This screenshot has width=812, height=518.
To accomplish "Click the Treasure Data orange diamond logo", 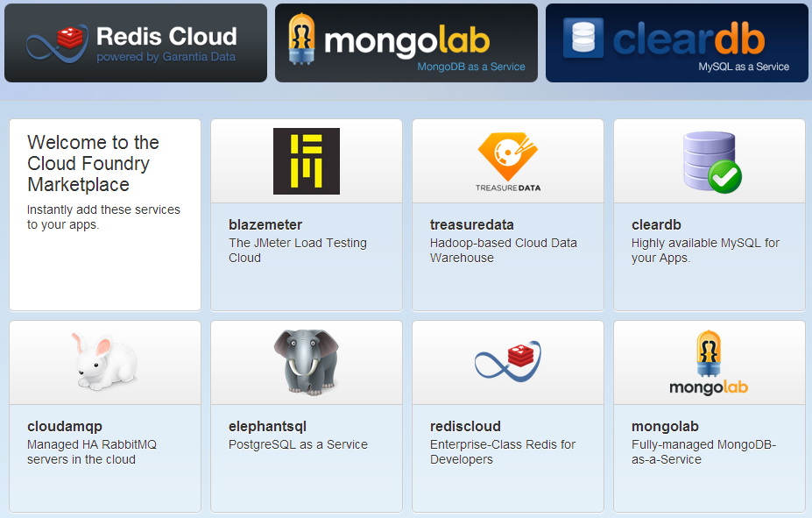I will point(507,162).
